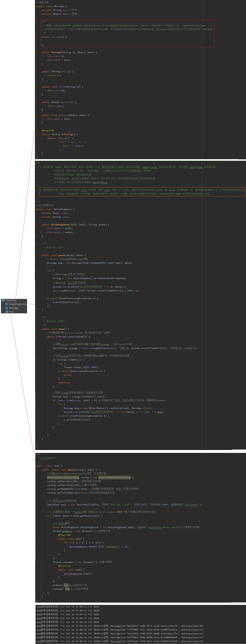The image size is (246, 644).
Task: Fold the Test main method in gutter
Action: 36,470
